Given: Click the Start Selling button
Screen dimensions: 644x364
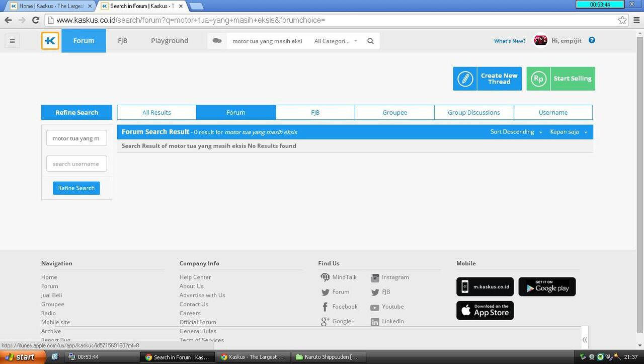Looking at the screenshot, I should pos(561,79).
